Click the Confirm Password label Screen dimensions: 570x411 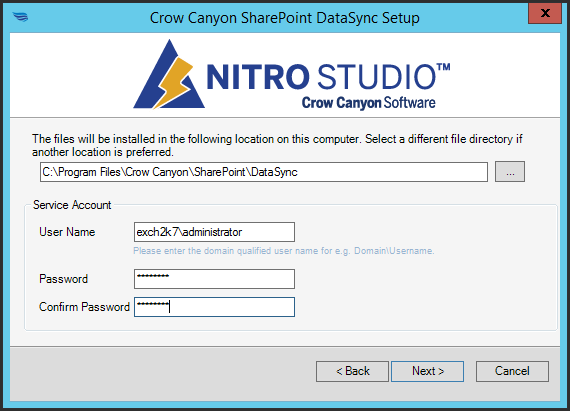pyautogui.click(x=84, y=307)
